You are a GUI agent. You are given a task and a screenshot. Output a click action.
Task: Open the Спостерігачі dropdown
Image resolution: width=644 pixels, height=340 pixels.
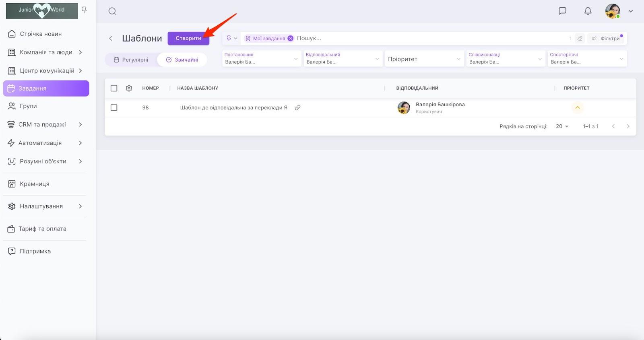587,59
